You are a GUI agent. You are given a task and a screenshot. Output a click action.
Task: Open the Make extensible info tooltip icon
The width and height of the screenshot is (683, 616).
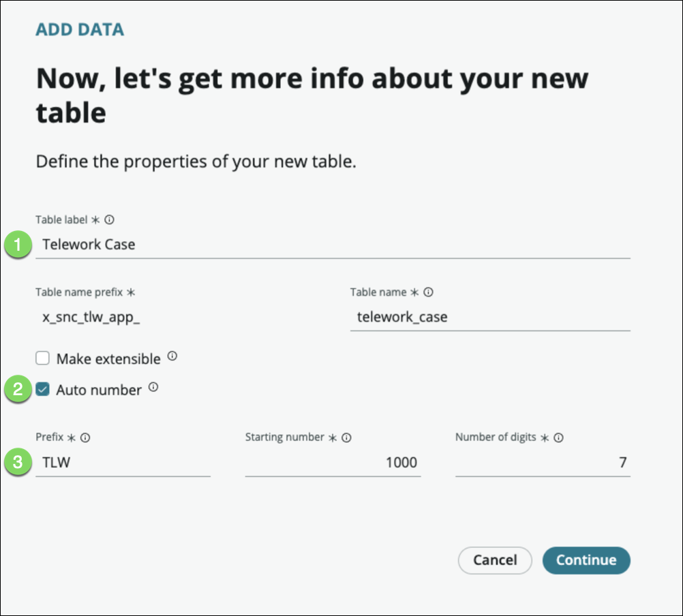click(172, 356)
